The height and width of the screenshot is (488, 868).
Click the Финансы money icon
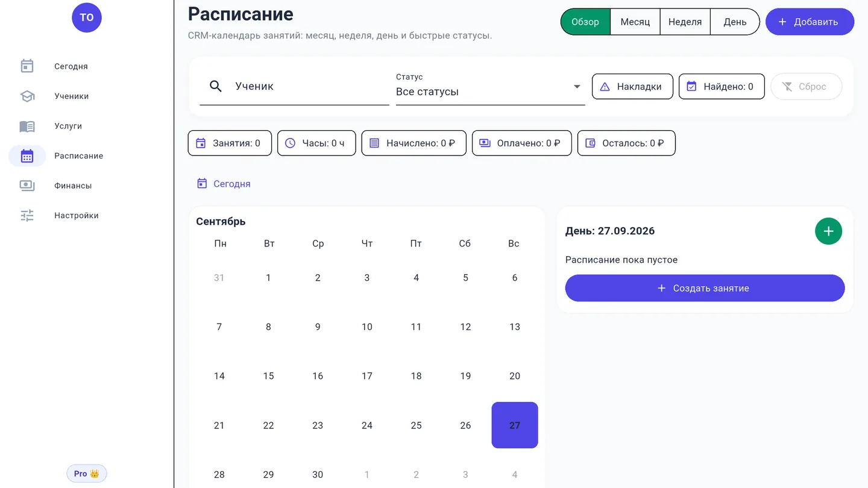[x=27, y=186]
